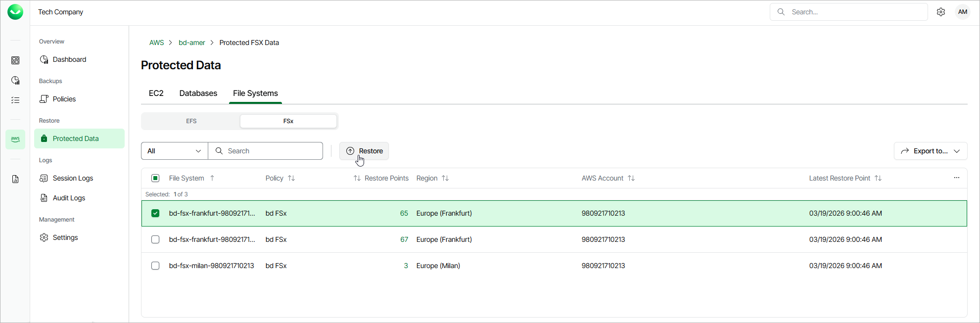Click the file systems Search field
Image resolution: width=980 pixels, height=323 pixels.
point(272,151)
